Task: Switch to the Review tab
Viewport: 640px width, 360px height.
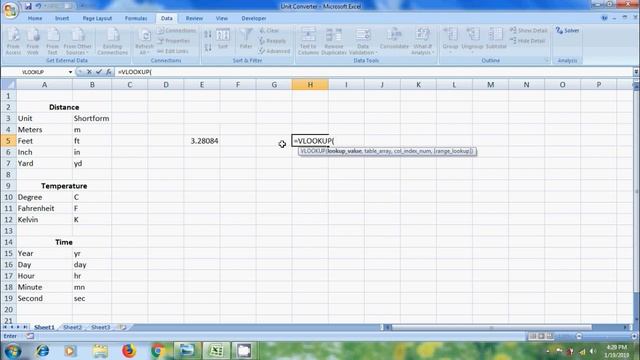Action: tap(194, 18)
